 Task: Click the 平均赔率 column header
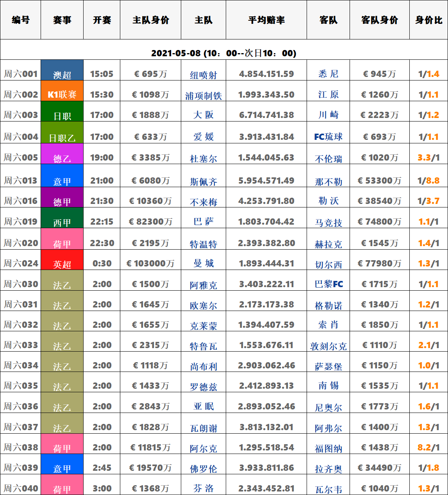(266, 20)
